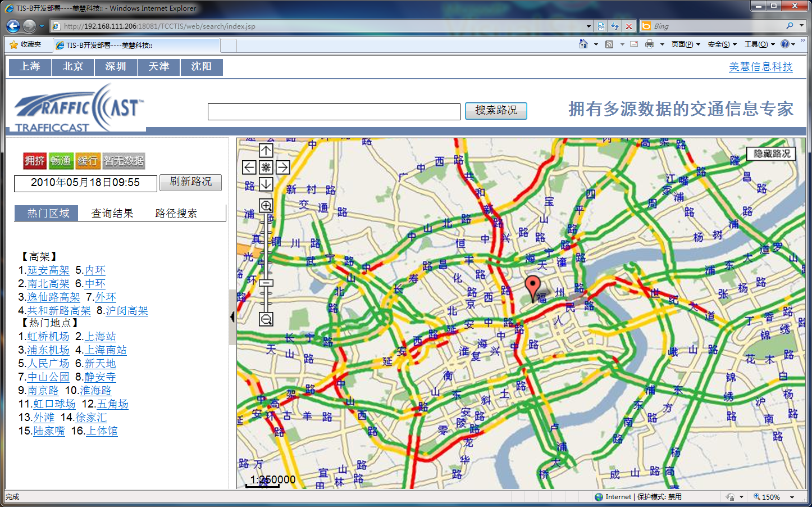Click the Read Mail icon
The image size is (812, 507).
(634, 44)
